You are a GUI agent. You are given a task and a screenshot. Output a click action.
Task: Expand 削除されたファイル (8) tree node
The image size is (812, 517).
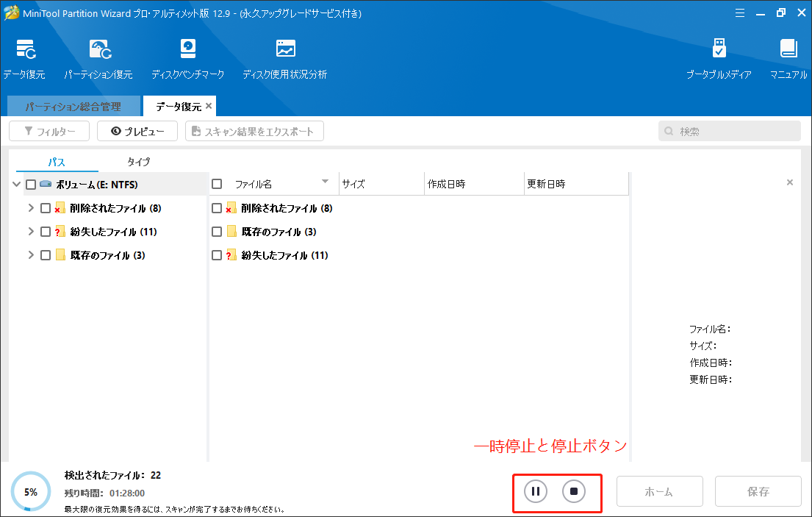point(31,207)
